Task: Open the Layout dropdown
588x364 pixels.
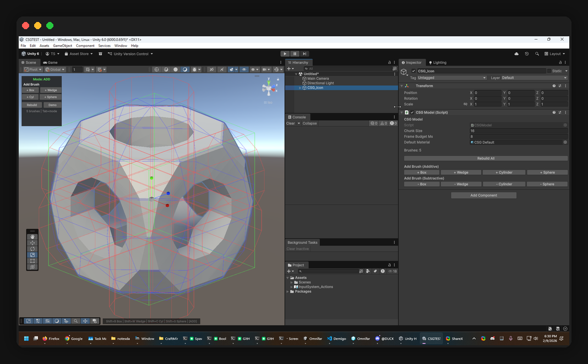Action: click(x=555, y=54)
